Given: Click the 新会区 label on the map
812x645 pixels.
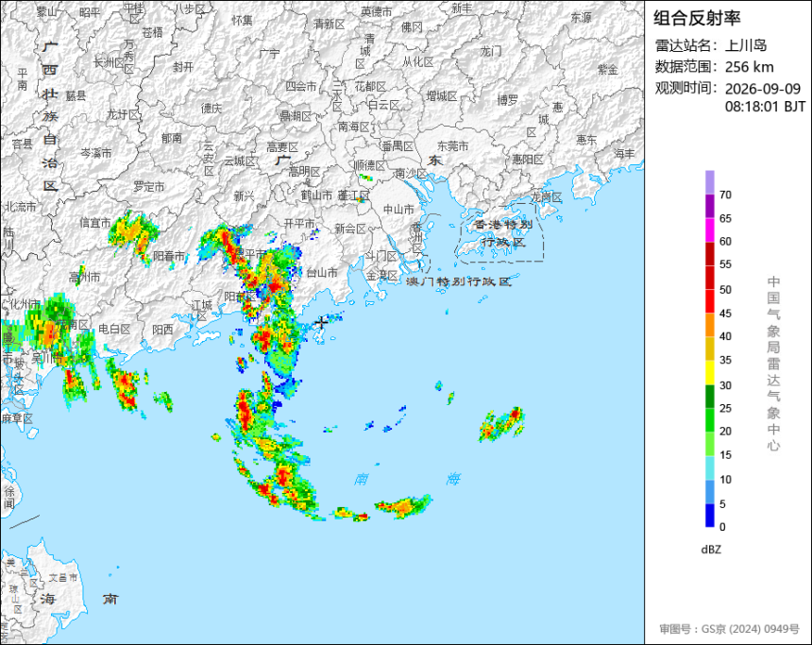Looking at the screenshot, I should click(x=350, y=229).
